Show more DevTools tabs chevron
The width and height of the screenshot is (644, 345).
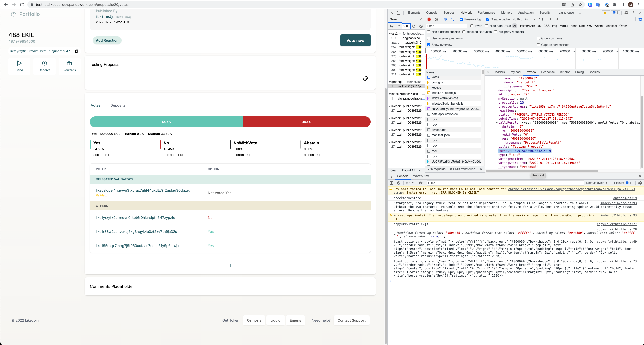580,13
